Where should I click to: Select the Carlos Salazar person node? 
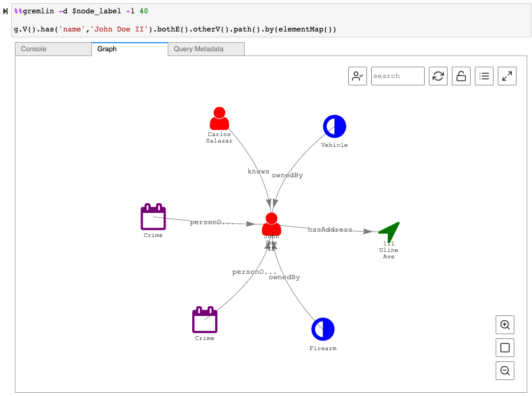(x=219, y=119)
